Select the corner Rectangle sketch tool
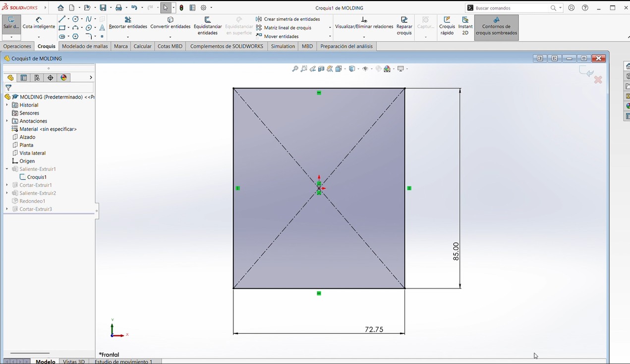Image resolution: width=630 pixels, height=364 pixels. (62, 28)
